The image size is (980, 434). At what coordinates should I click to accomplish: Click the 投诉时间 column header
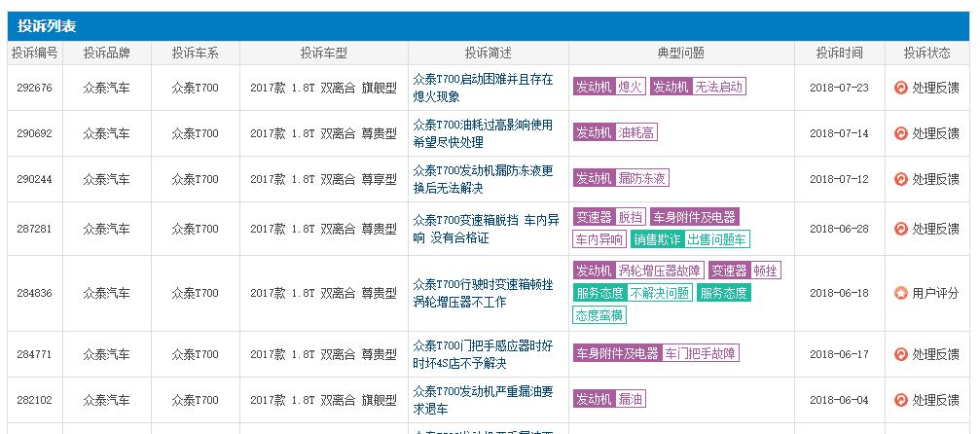840,54
